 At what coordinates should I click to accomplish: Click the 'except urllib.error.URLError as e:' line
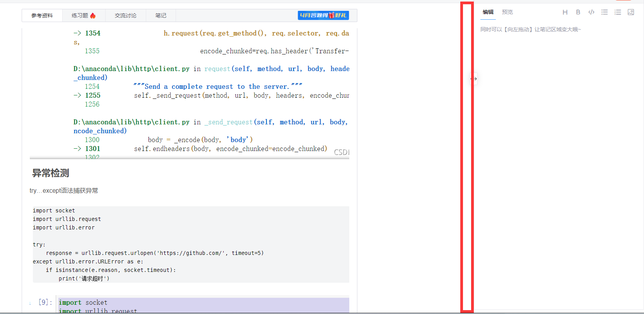click(x=88, y=261)
